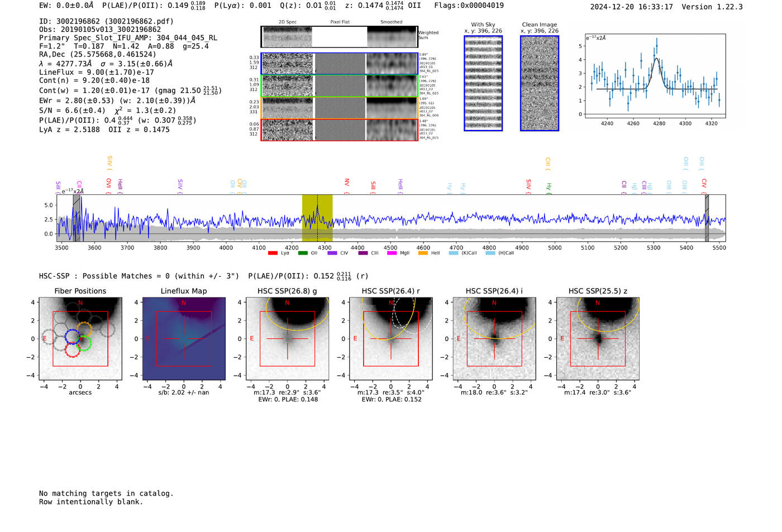Click the (K)CaII light blue legend swatch
The width and height of the screenshot is (782, 532).
tap(453, 253)
